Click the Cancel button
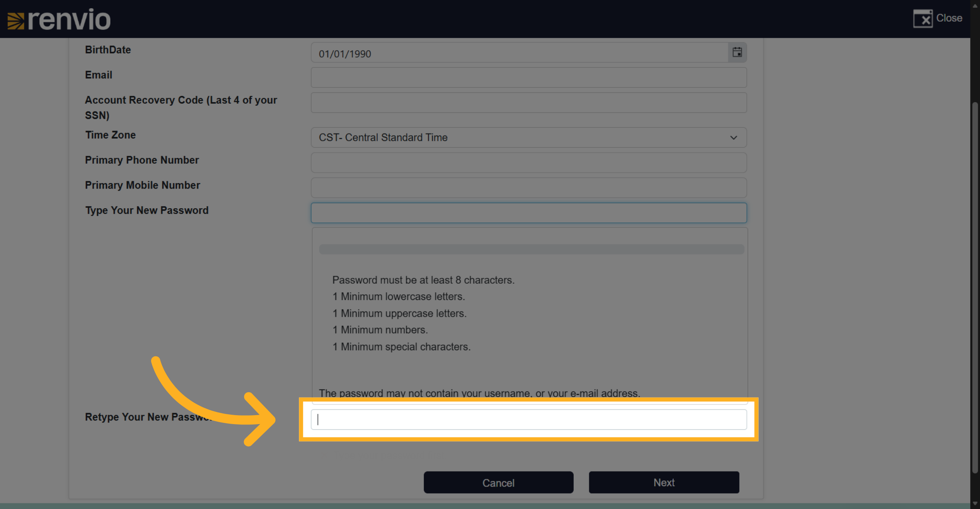Viewport: 980px width, 509px height. point(499,482)
